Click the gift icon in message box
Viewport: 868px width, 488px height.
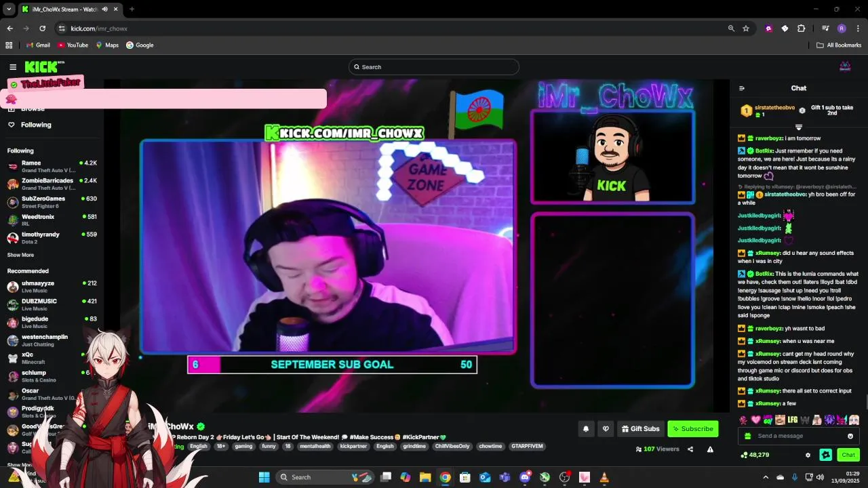[748, 436]
